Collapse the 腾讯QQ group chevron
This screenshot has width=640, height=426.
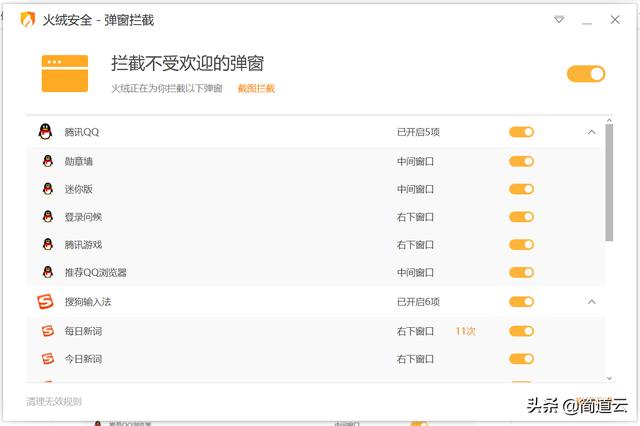[591, 132]
